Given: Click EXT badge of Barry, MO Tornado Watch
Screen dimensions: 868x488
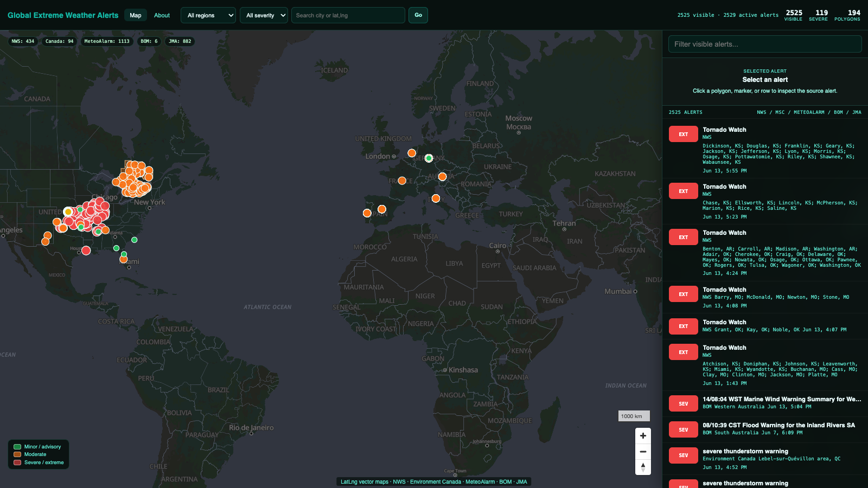Looking at the screenshot, I should pyautogui.click(x=683, y=294).
